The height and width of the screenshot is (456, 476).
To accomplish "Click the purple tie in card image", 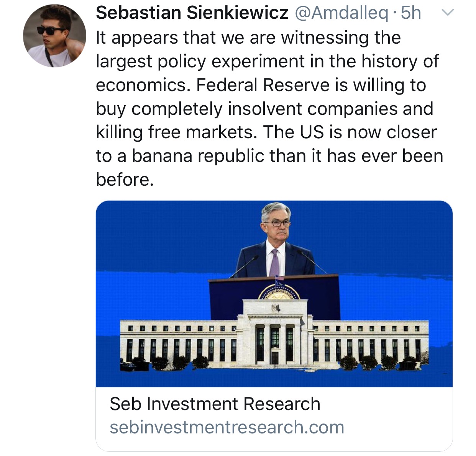I will pyautogui.click(x=274, y=262).
